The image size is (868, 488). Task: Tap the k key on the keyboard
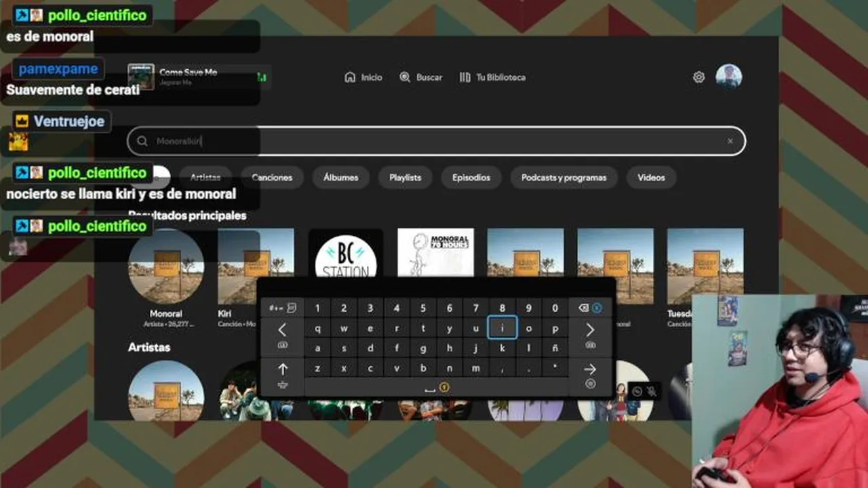[502, 348]
